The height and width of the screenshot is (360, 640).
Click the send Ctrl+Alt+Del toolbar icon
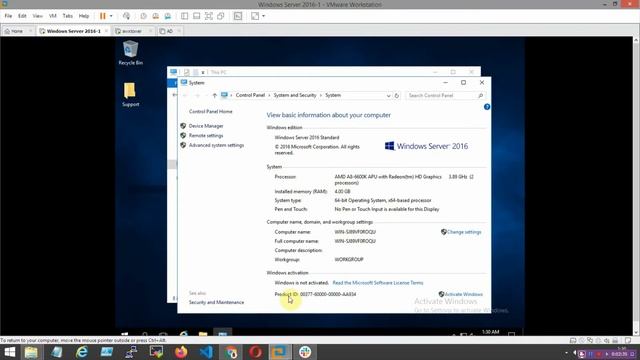click(x=127, y=16)
